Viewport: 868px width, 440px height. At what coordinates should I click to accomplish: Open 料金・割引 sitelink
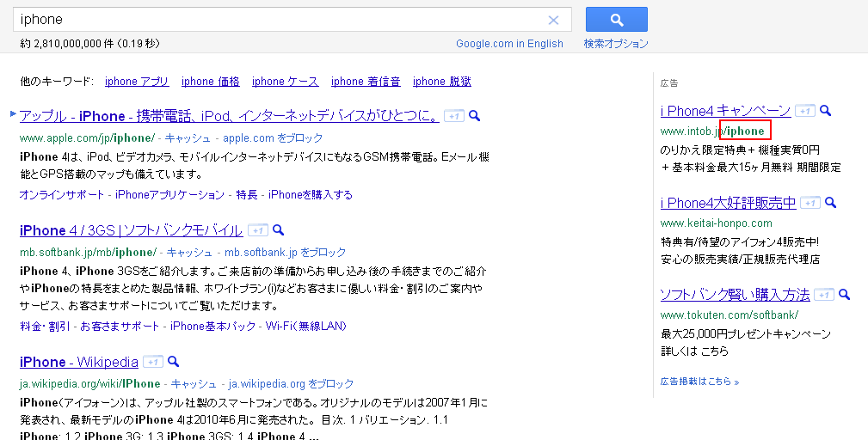pyautogui.click(x=45, y=326)
